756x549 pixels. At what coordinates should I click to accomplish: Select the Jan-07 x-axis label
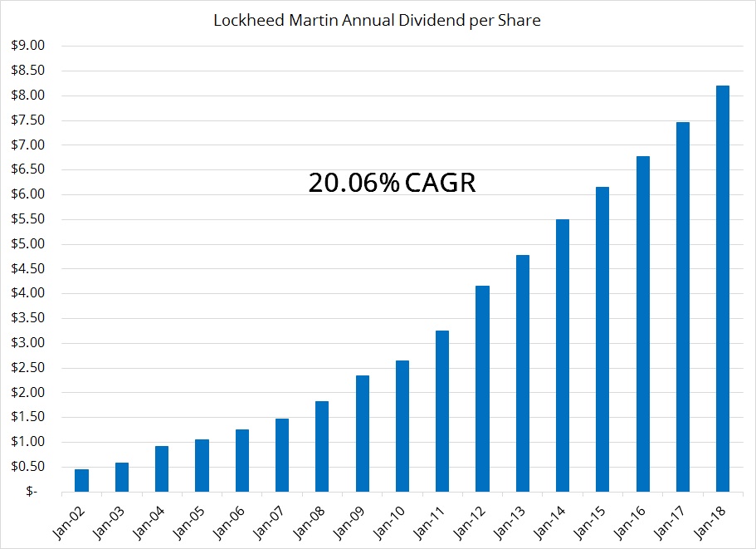pos(269,523)
